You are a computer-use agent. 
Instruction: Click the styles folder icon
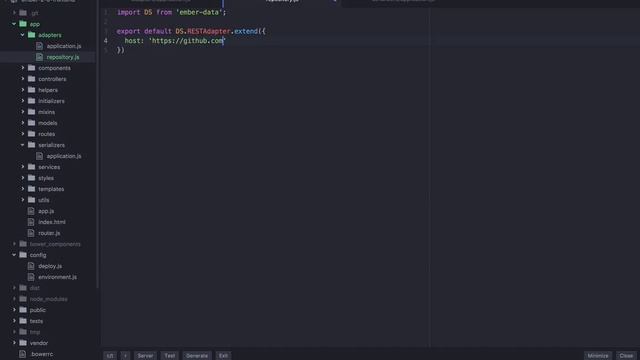tap(31, 178)
